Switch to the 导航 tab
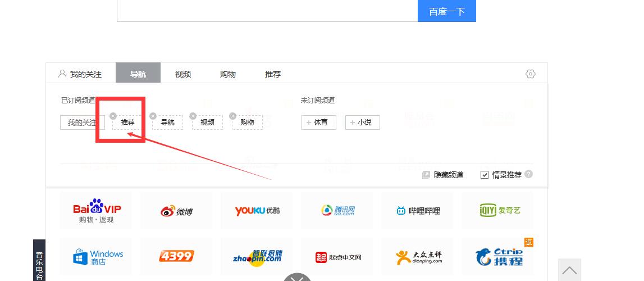The height and width of the screenshot is (281, 644). click(x=138, y=72)
